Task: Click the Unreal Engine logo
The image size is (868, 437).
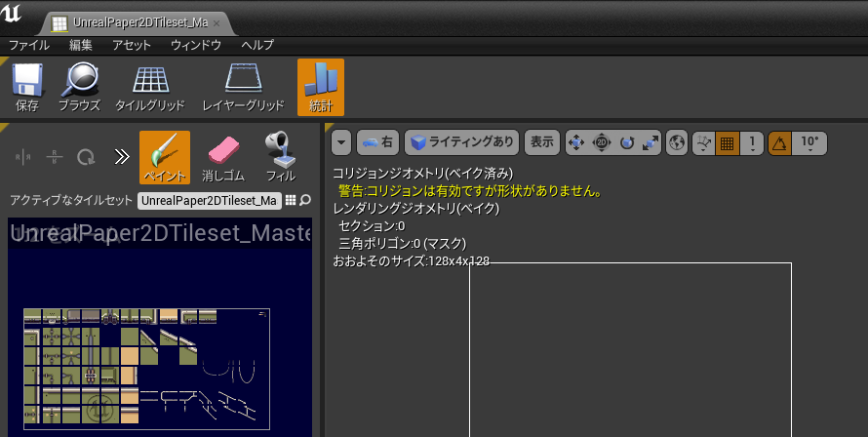Action: [x=11, y=14]
